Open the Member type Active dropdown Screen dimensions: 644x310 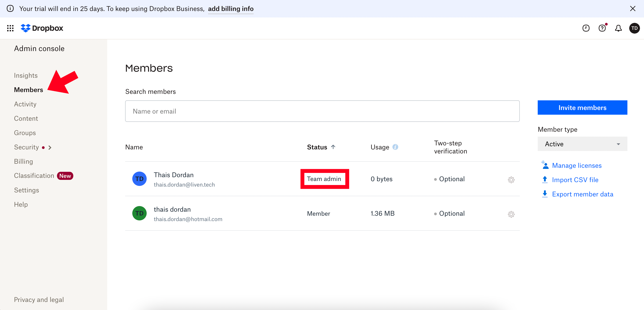pyautogui.click(x=582, y=144)
